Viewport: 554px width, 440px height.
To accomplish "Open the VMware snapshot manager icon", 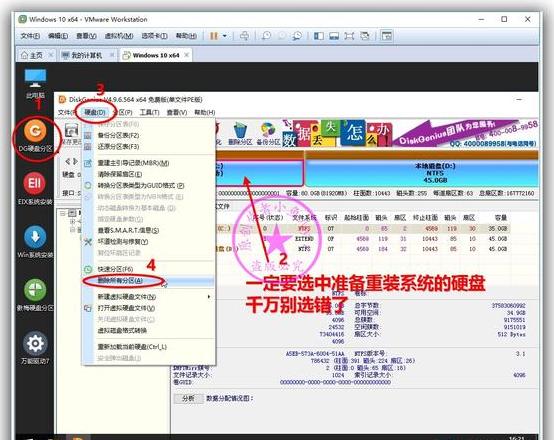I will pyautogui.click(x=297, y=36).
